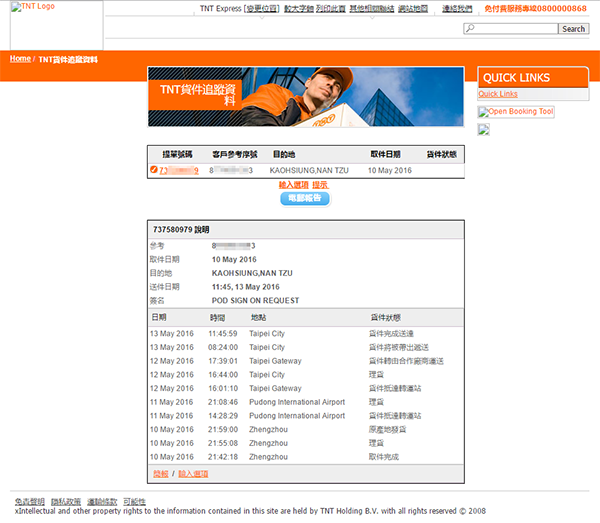Open the 可能性 footer link
Screen dimensions: 600x523
tap(134, 501)
